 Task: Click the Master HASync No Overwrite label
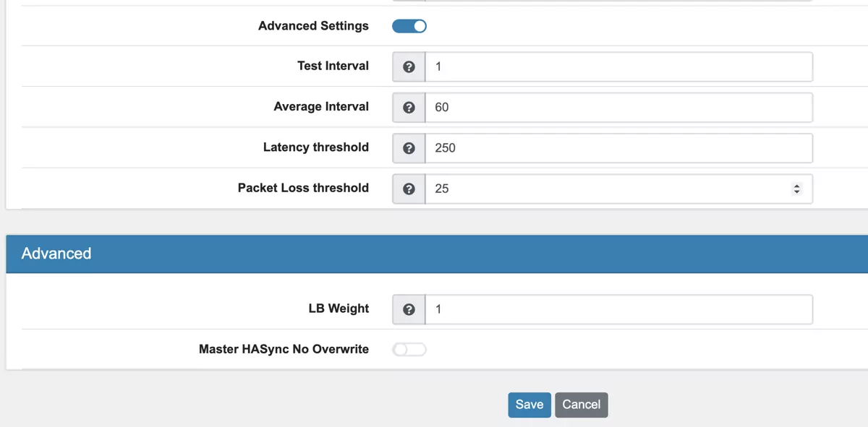tap(284, 349)
